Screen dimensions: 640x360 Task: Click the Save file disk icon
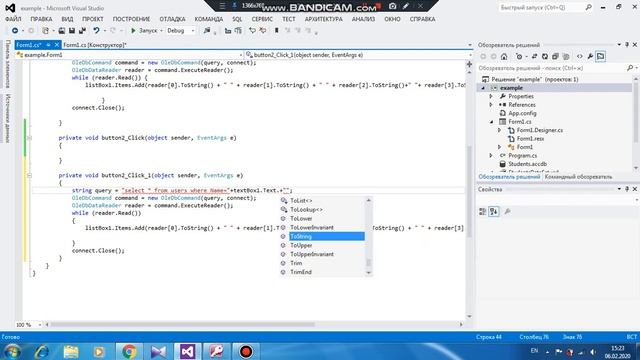pos(72,31)
